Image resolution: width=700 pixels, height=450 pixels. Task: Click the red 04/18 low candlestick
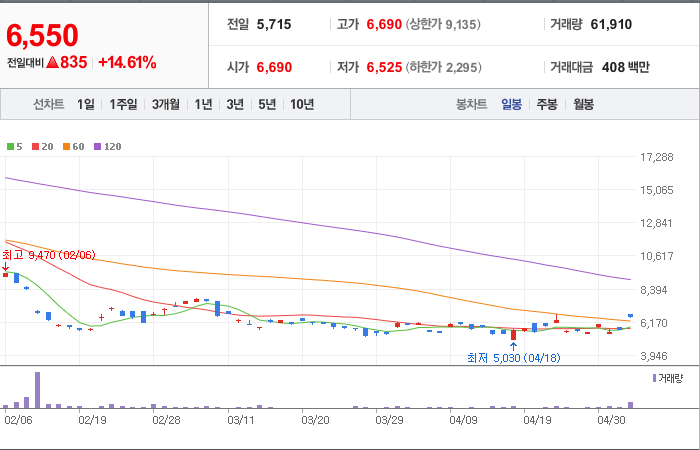pos(513,334)
